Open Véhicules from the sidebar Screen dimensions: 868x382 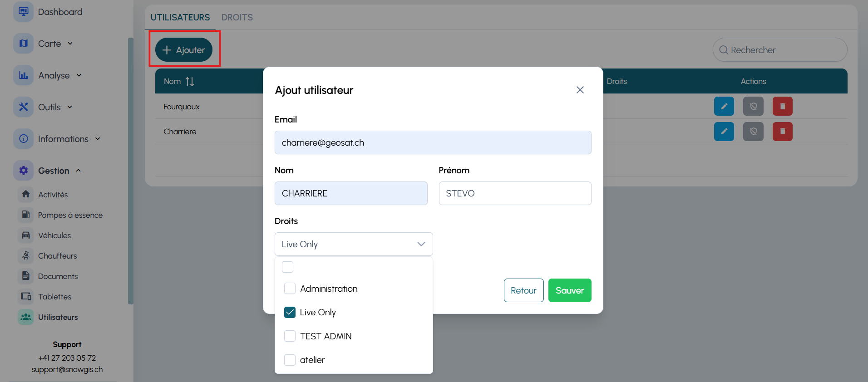[54, 235]
